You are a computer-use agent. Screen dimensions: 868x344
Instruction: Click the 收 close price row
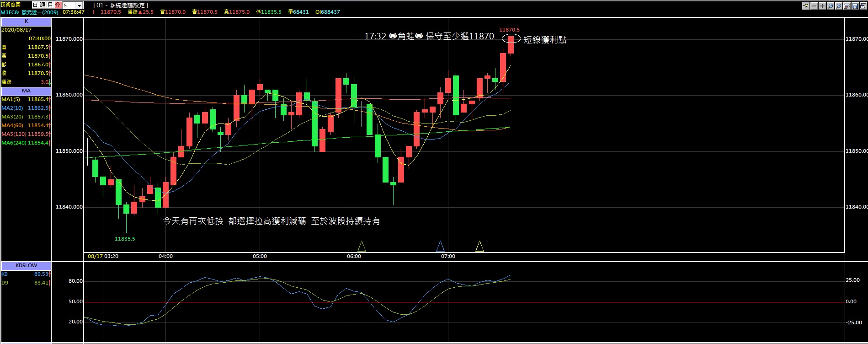[x=26, y=73]
